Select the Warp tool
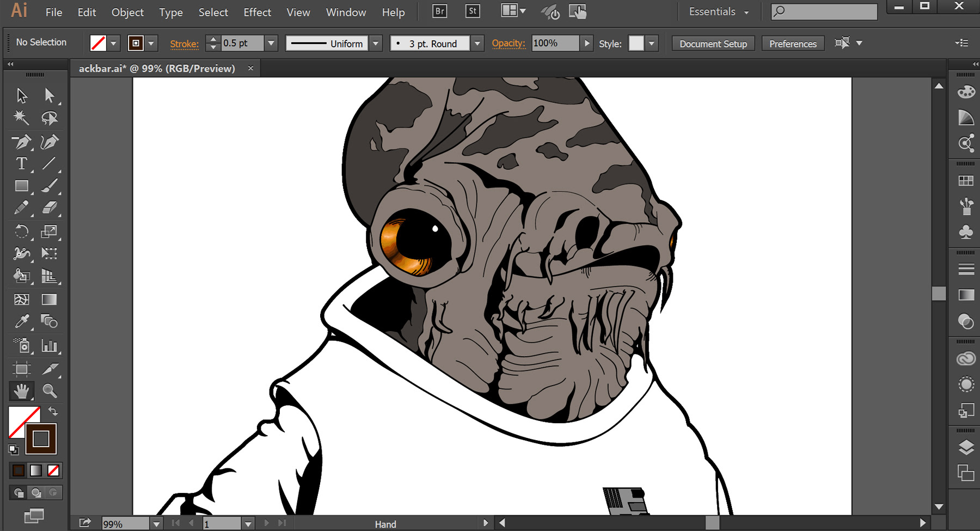This screenshot has height=531, width=980. point(22,253)
